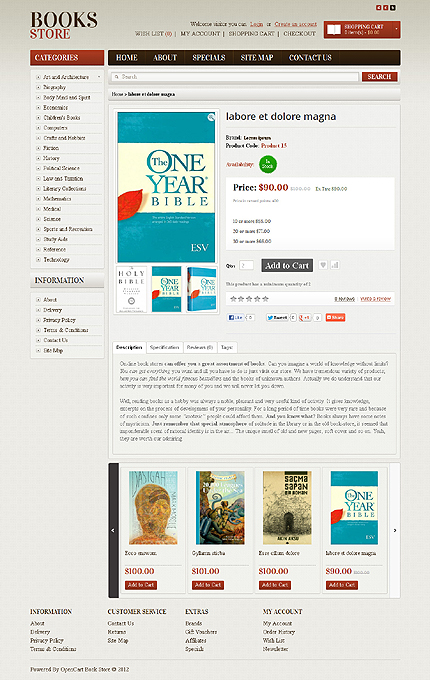The image size is (430, 680).
Task: Click the magnifier zoom icon on book cover
Action: pos(211,117)
